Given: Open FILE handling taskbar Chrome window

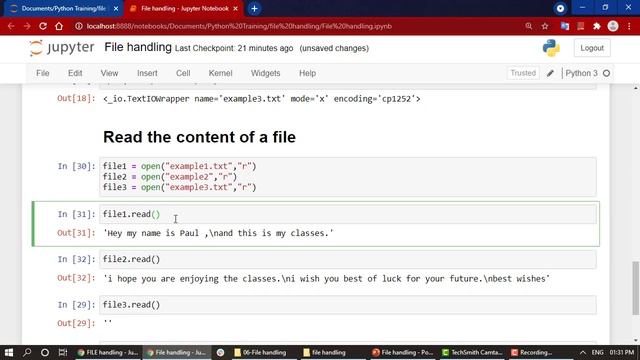Looking at the screenshot, I should tap(108, 352).
